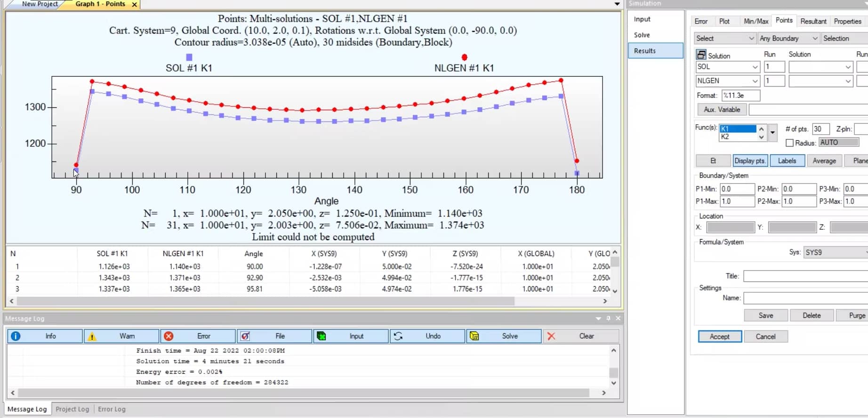The width and height of the screenshot is (868, 418).
Task: Click the Solve log filter icon
Action: (474, 336)
